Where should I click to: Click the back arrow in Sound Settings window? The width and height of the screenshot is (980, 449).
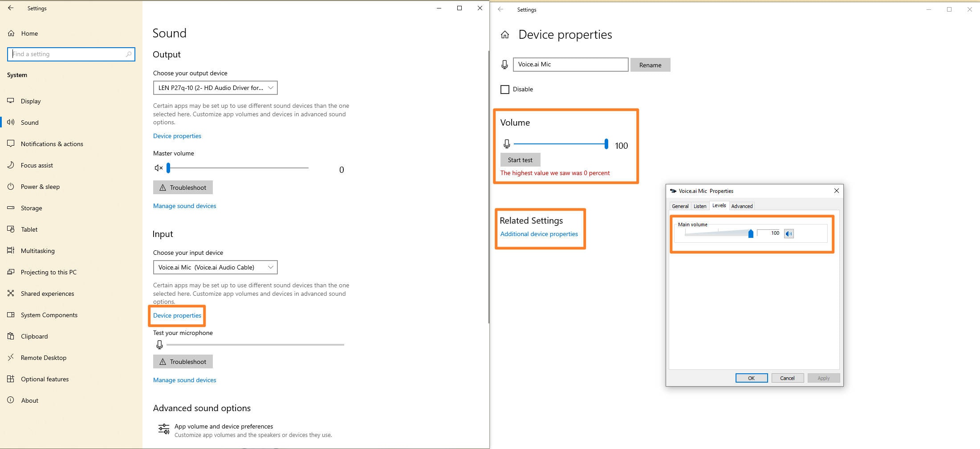pos(11,8)
